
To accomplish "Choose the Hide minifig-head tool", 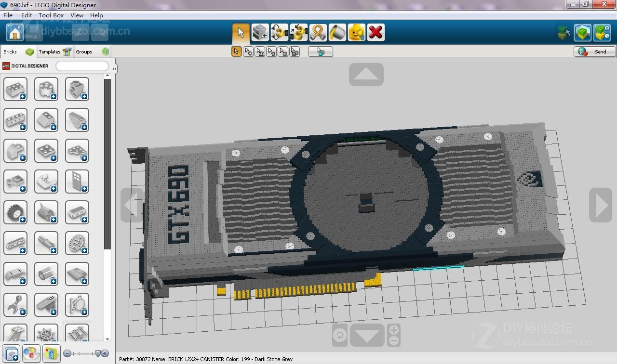I will [x=356, y=32].
